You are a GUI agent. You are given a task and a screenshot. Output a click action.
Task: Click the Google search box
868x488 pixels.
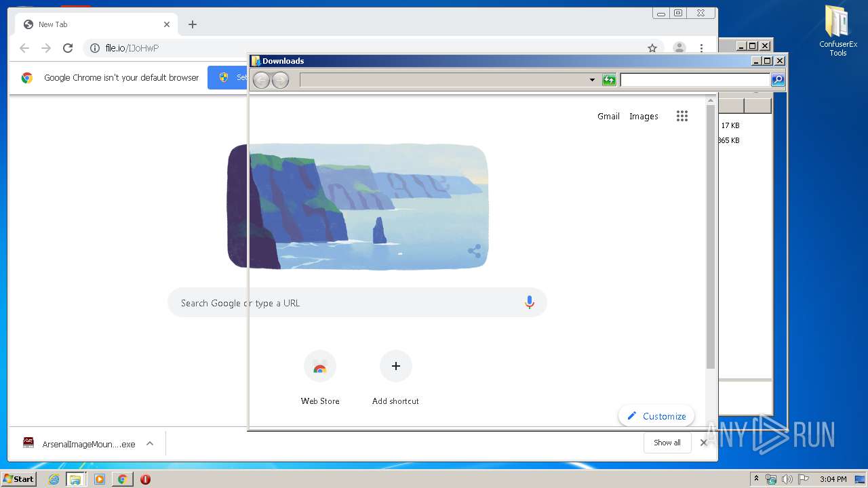(357, 303)
